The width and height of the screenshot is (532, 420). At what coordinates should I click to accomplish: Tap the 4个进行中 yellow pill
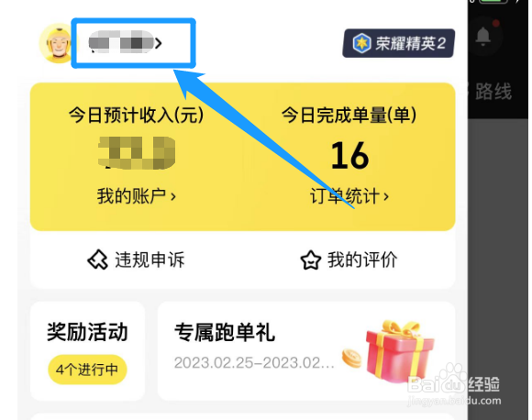[x=87, y=370]
